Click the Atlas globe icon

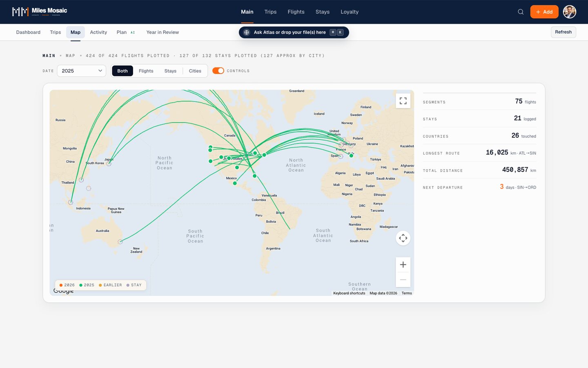247,32
